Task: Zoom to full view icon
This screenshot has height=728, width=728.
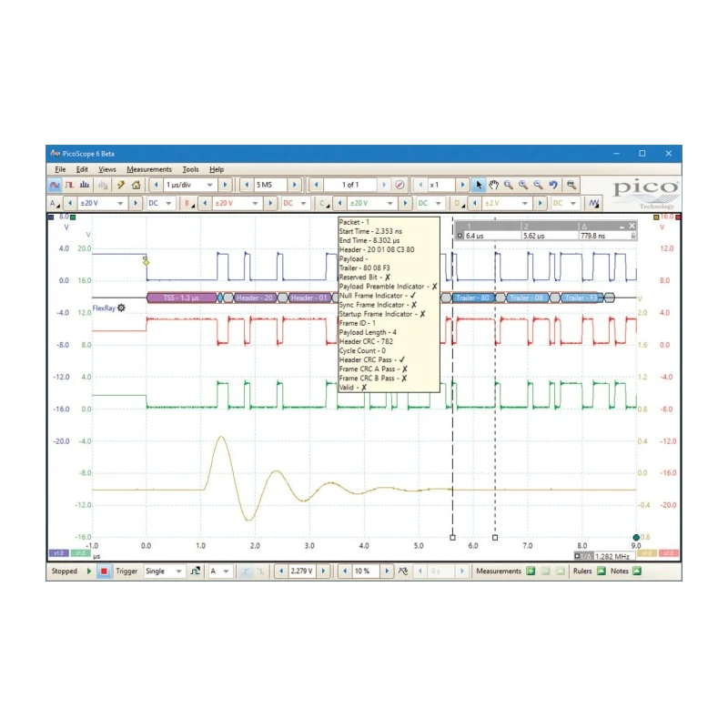Action: pyautogui.click(x=571, y=185)
